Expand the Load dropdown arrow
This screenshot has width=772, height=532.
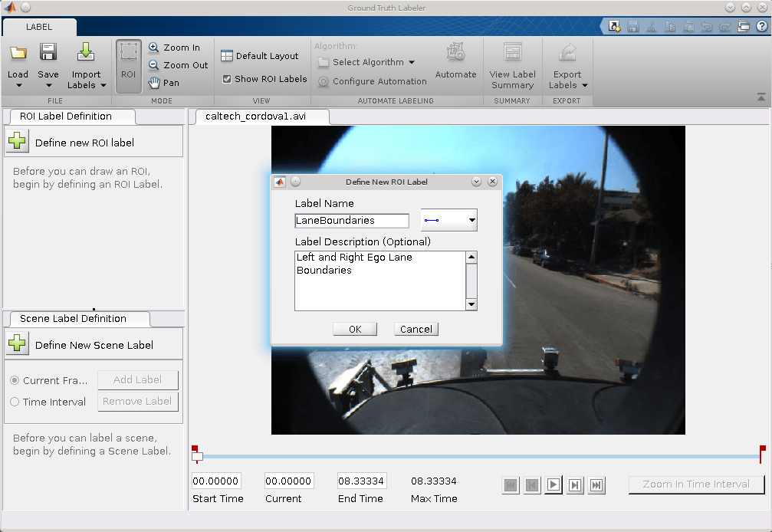pyautogui.click(x=18, y=86)
